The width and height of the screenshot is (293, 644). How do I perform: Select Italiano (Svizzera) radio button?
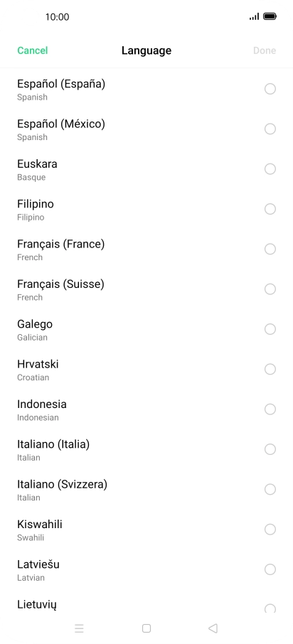(270, 489)
